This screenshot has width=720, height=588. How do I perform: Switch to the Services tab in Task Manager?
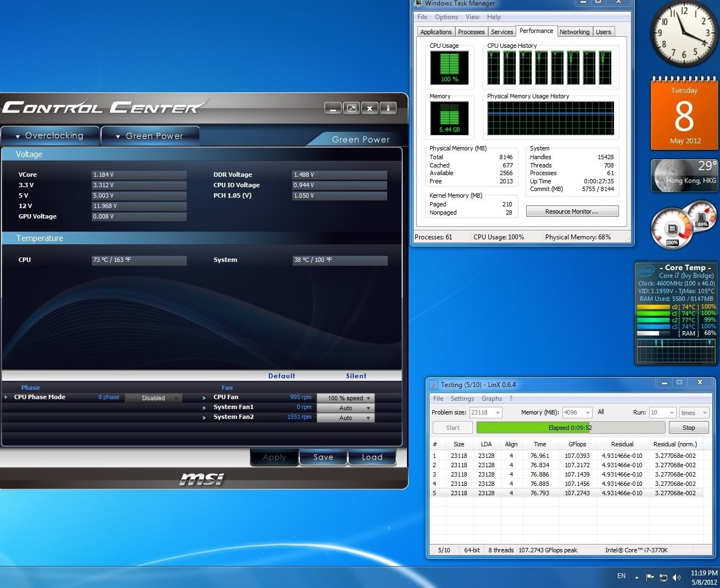point(502,32)
